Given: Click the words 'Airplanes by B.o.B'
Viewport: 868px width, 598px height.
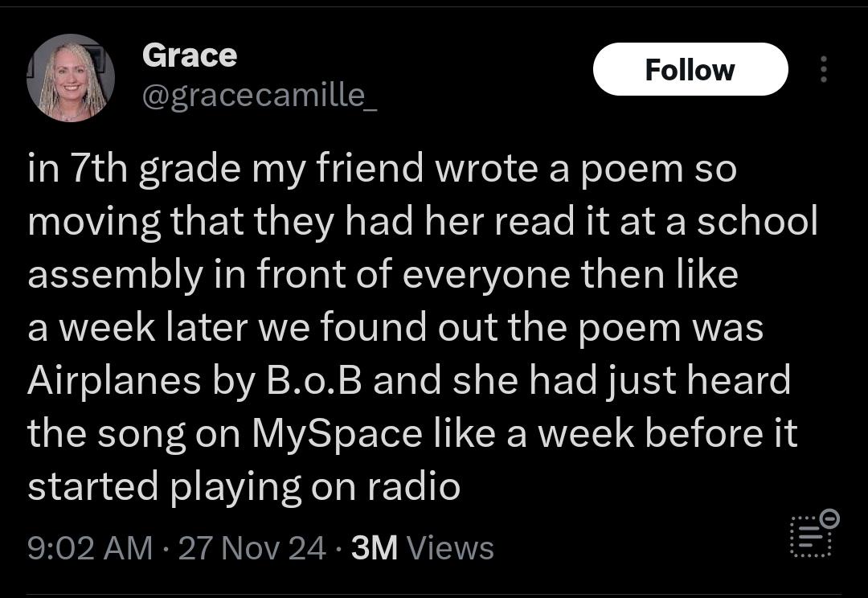Looking at the screenshot, I should pos(194,380).
